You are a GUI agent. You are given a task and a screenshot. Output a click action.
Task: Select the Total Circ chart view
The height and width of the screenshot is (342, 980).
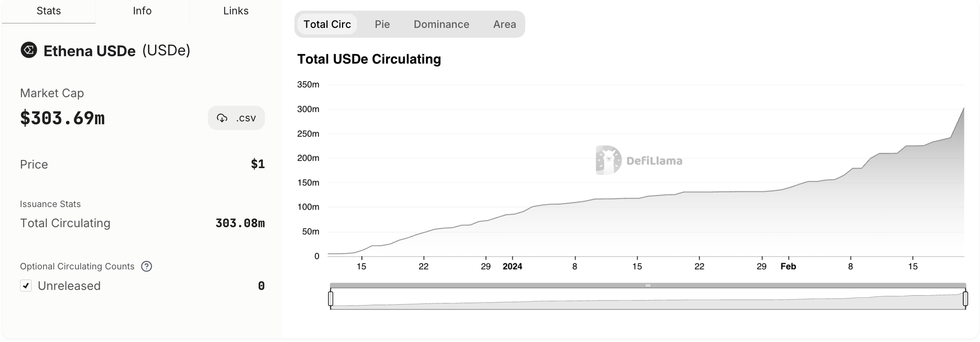(x=327, y=24)
